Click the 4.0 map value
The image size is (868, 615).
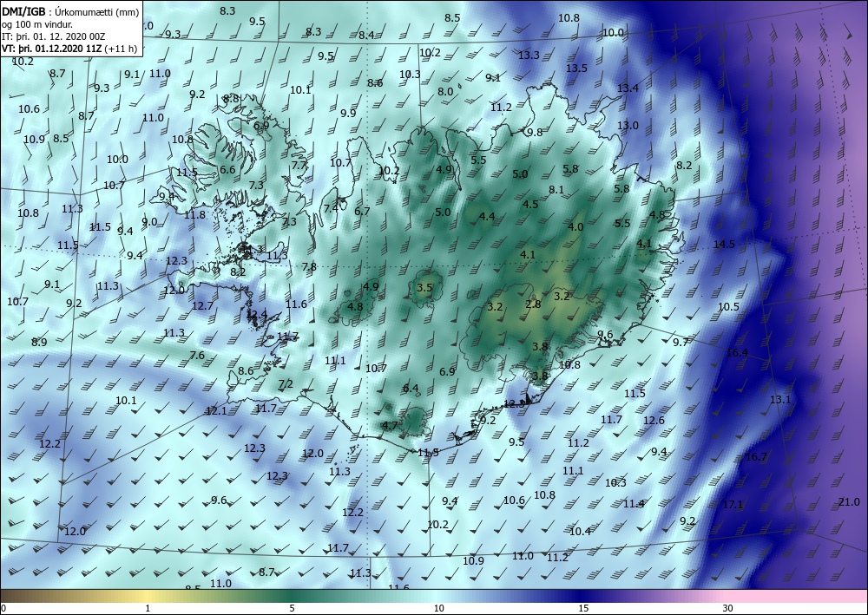tap(575, 226)
